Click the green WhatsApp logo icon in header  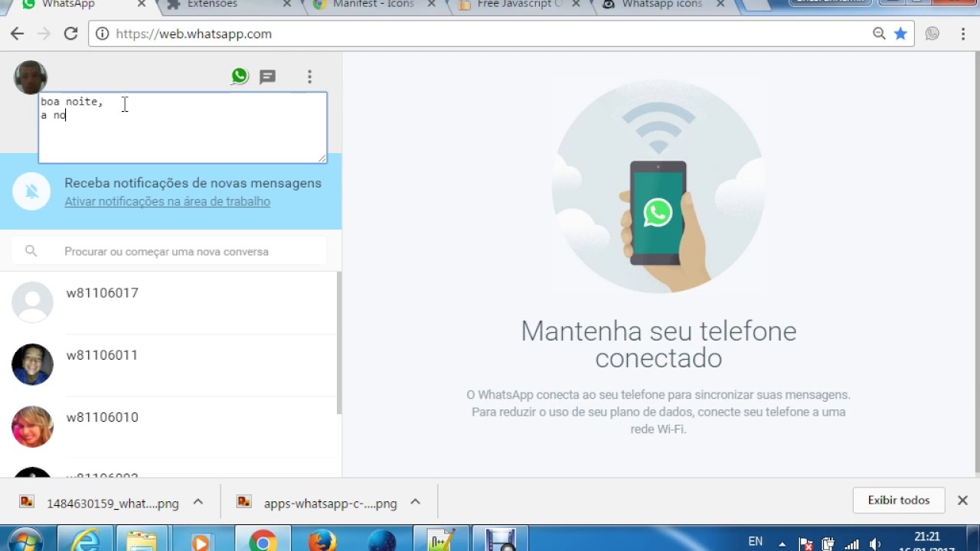coord(240,76)
